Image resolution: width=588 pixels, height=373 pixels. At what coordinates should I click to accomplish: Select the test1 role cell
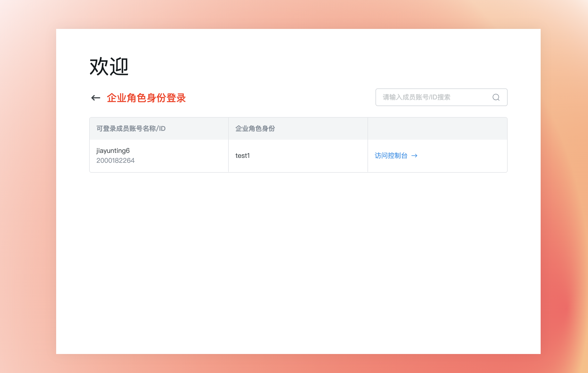tap(243, 156)
